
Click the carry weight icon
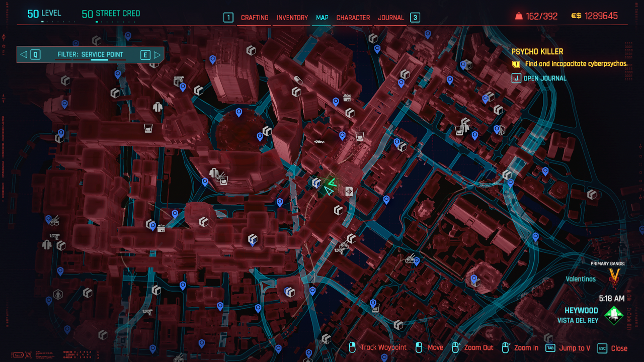(519, 16)
